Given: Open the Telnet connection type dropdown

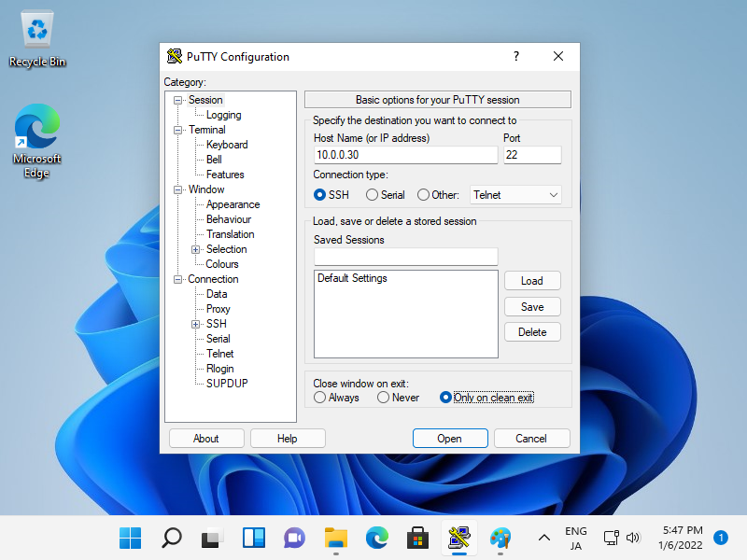Looking at the screenshot, I should pos(515,195).
